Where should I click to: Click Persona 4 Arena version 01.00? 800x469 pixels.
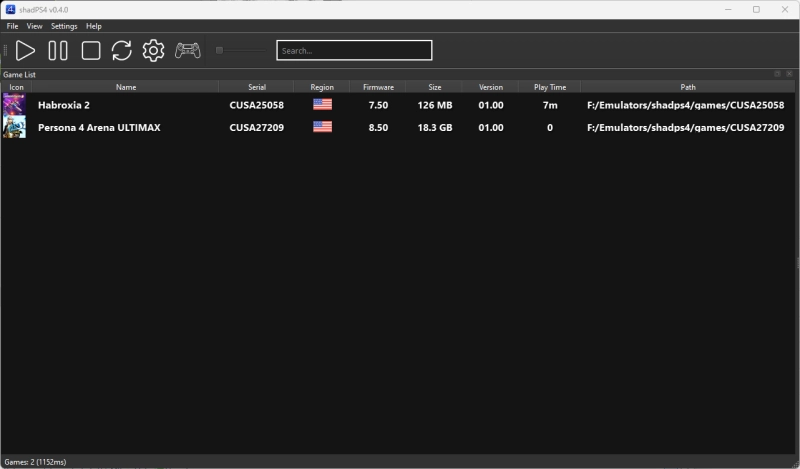click(x=491, y=128)
